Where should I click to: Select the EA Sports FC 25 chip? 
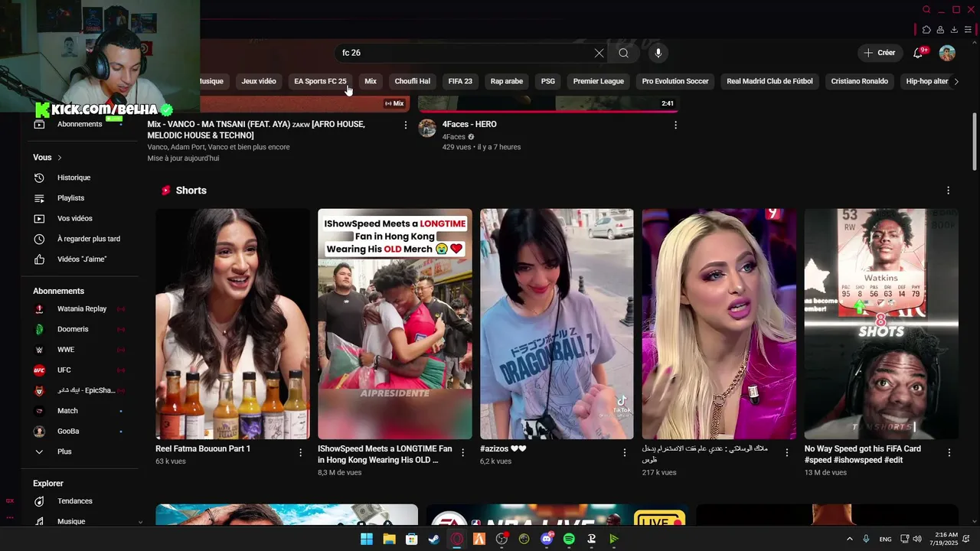coord(320,81)
